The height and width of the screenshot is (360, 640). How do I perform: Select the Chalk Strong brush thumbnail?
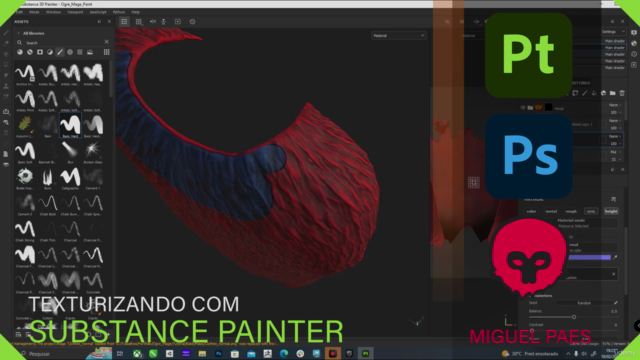[x=25, y=230]
